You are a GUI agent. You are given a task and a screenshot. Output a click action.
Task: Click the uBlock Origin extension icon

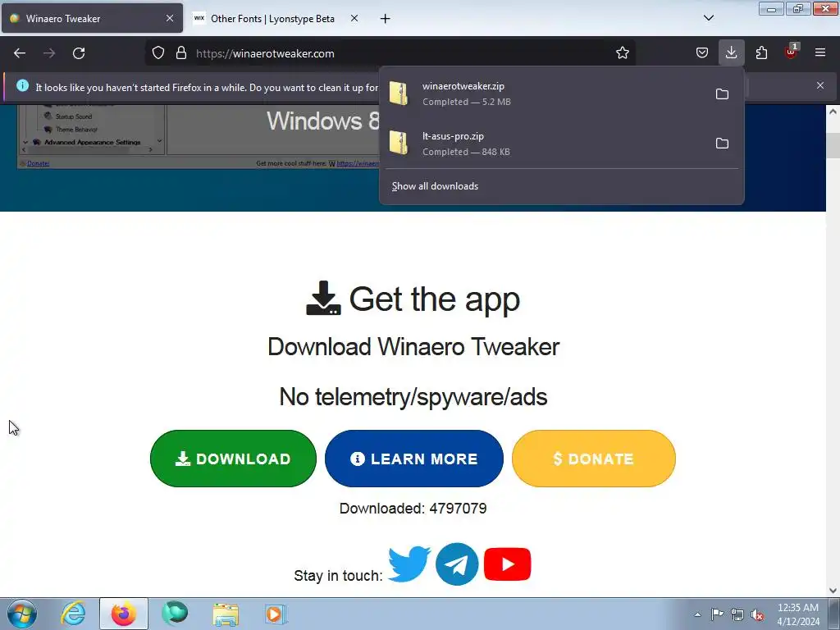791,52
